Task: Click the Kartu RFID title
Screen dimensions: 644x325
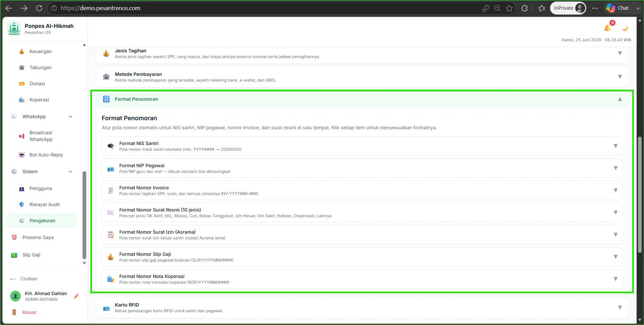Action: pyautogui.click(x=127, y=305)
